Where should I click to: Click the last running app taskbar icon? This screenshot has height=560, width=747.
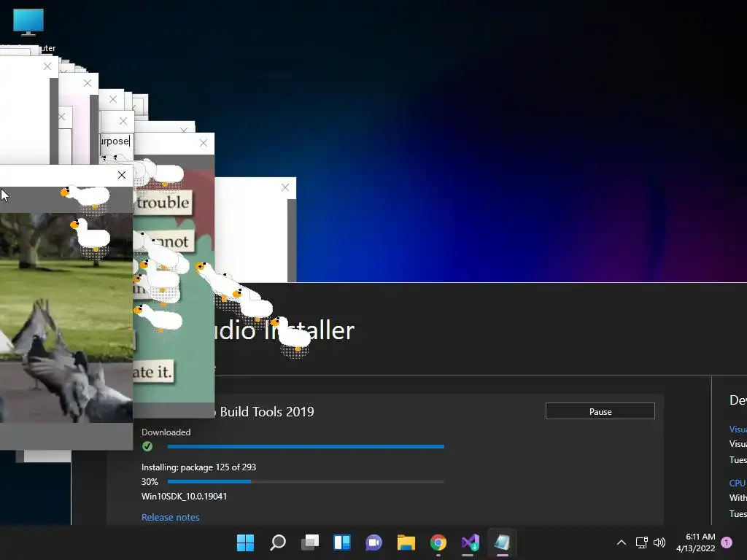click(502, 542)
